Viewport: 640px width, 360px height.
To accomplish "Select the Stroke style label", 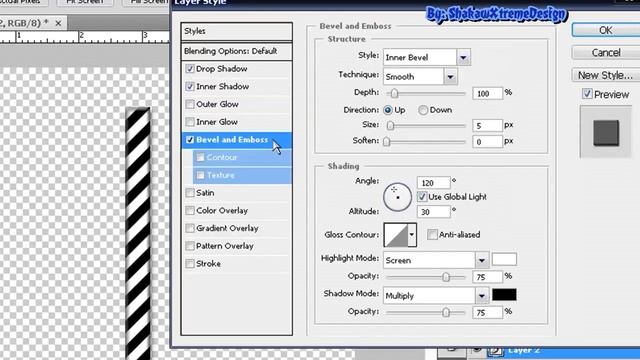I will [x=208, y=264].
